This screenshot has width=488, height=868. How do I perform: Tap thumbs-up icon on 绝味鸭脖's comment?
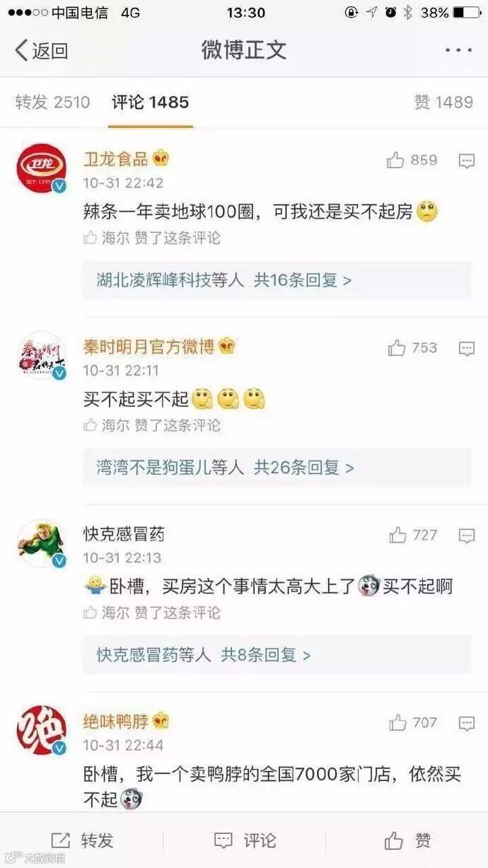pyautogui.click(x=397, y=723)
